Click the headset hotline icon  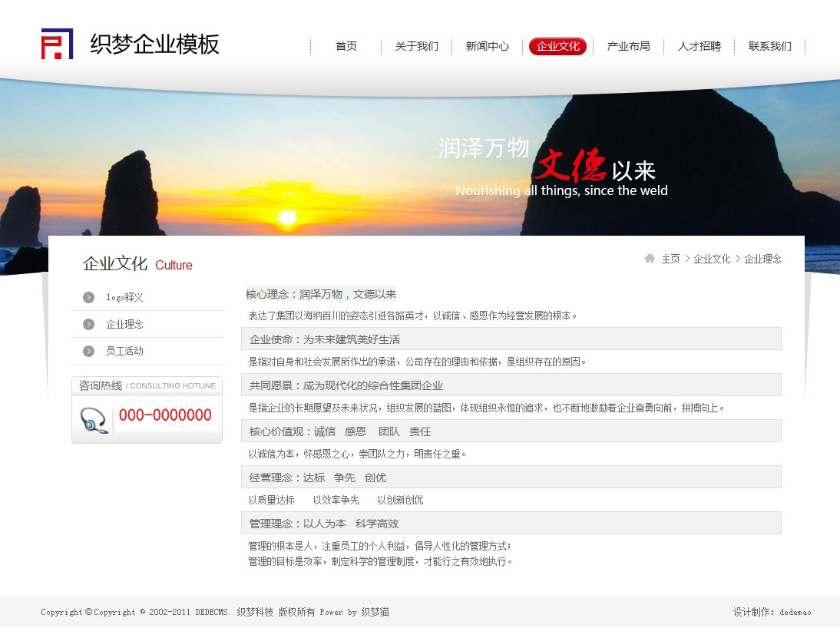point(94,420)
